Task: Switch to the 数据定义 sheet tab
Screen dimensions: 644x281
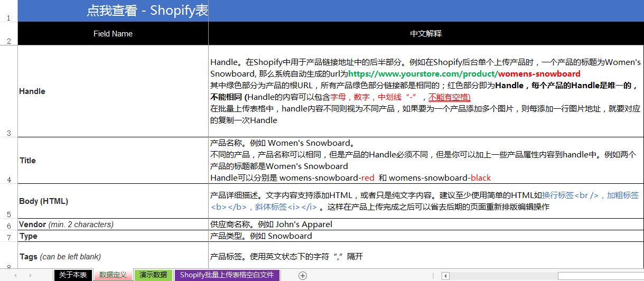Action: pyautogui.click(x=113, y=275)
